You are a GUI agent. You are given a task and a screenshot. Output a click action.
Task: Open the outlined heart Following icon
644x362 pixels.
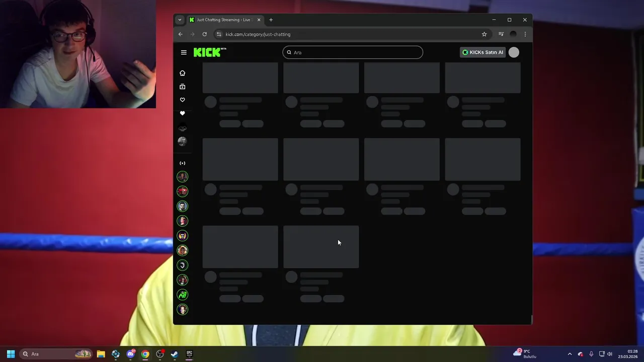tap(182, 100)
